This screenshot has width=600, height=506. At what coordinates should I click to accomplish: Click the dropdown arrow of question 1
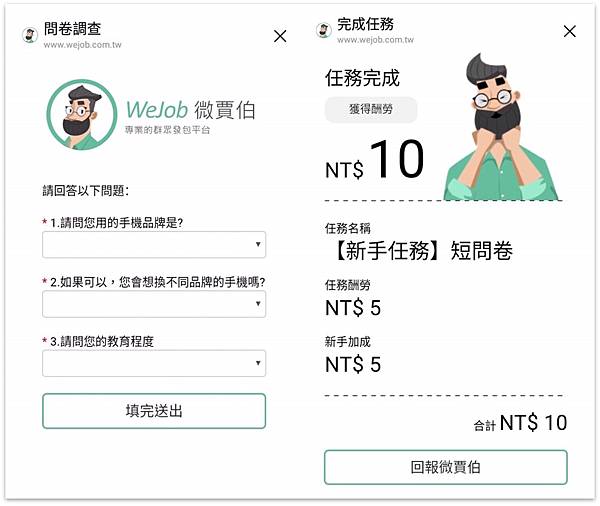tap(258, 244)
